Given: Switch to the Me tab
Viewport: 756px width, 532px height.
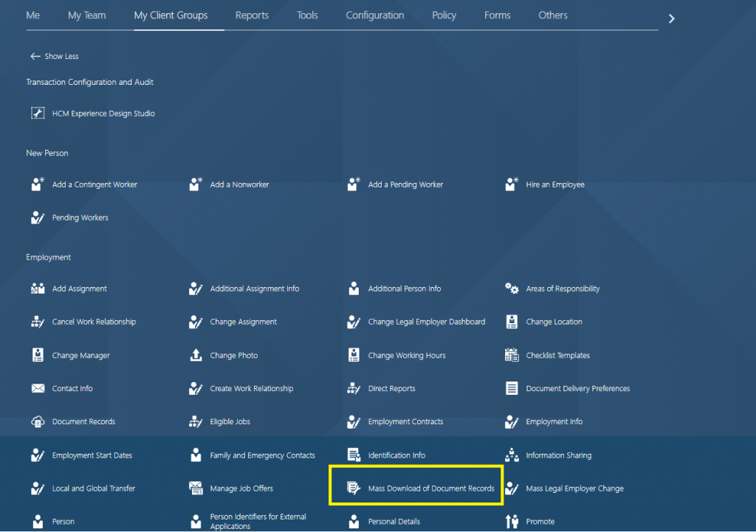Looking at the screenshot, I should pyautogui.click(x=32, y=15).
